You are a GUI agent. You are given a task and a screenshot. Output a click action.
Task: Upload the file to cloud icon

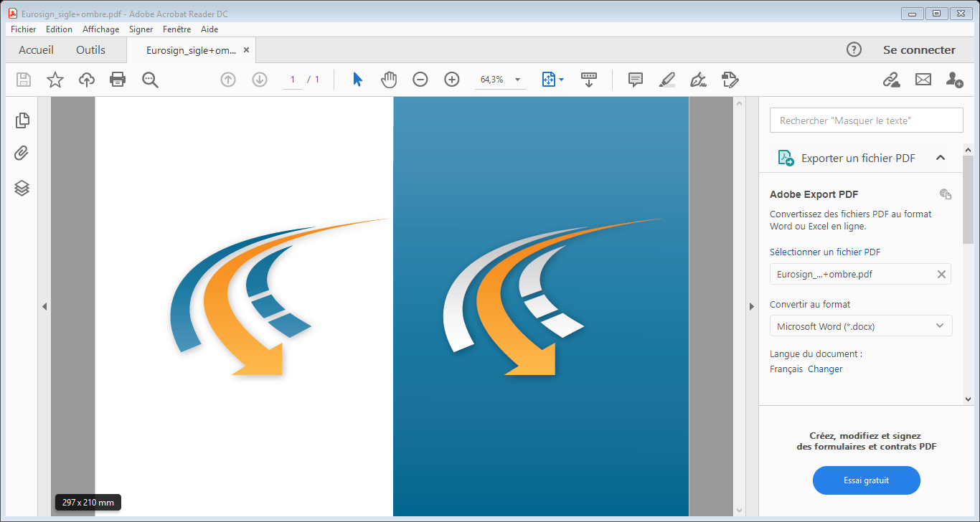[87, 80]
